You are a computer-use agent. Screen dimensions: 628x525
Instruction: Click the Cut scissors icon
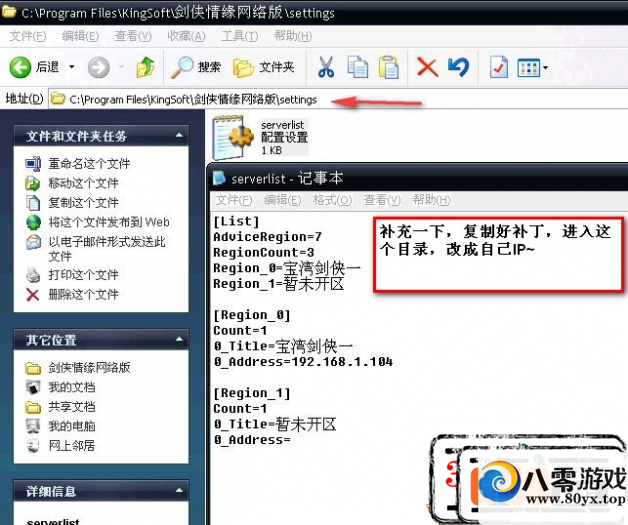pos(326,67)
